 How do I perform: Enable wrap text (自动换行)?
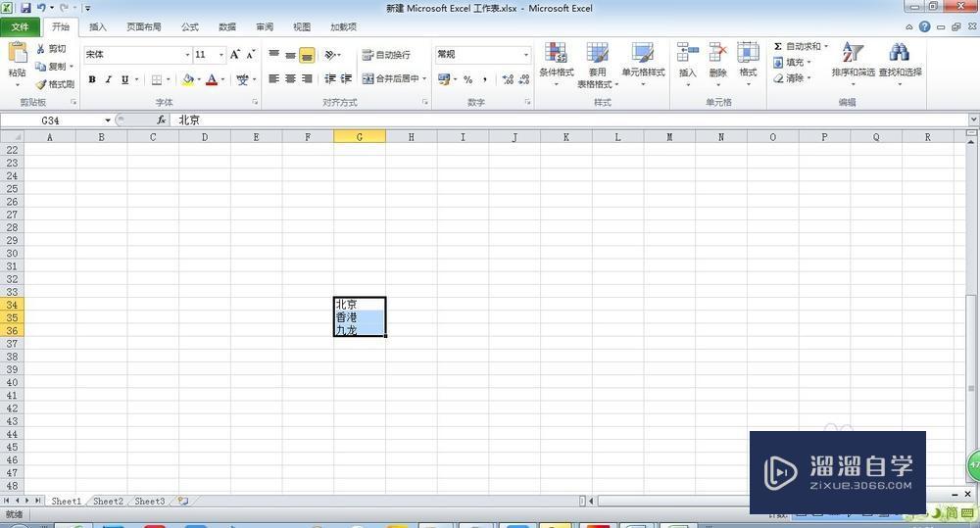(x=386, y=55)
